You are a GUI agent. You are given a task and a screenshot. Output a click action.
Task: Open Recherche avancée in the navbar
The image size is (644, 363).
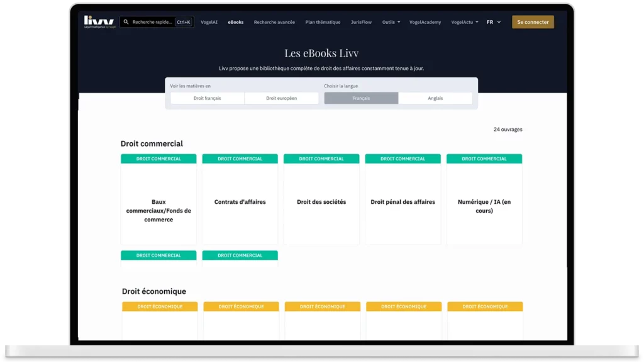coord(274,22)
